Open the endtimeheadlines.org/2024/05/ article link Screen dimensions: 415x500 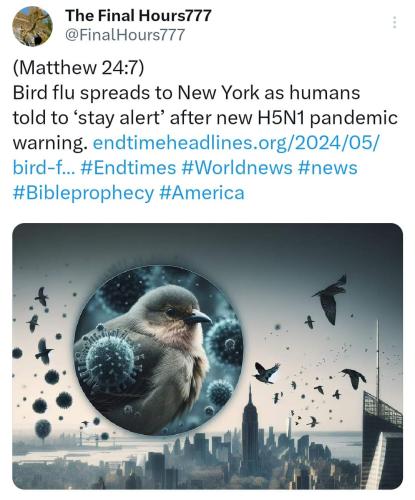236,143
